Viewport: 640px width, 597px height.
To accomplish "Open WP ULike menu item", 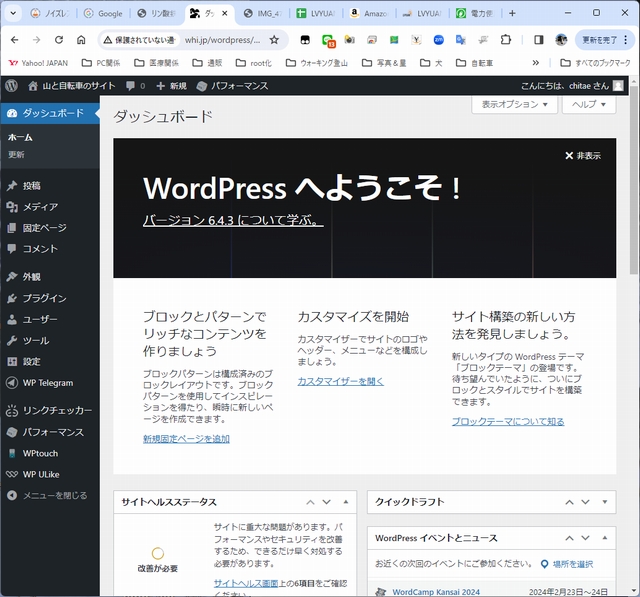I will point(50,475).
